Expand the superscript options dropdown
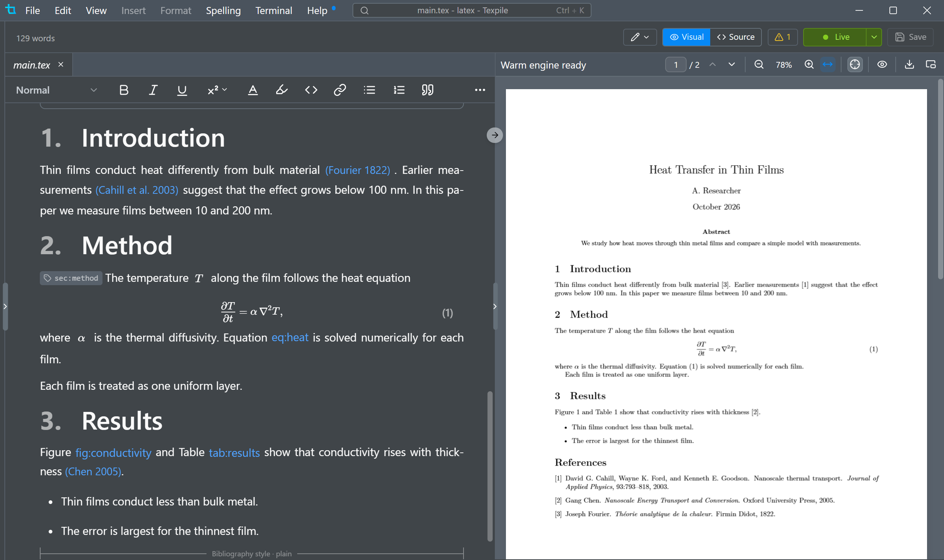 (x=225, y=90)
